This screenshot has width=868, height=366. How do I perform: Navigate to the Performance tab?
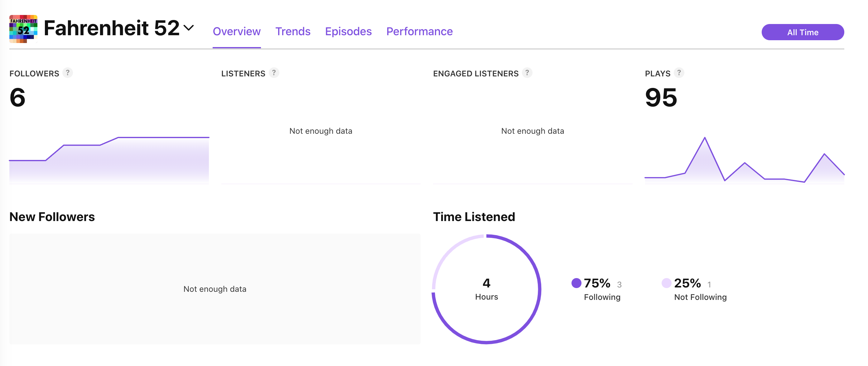(x=420, y=31)
